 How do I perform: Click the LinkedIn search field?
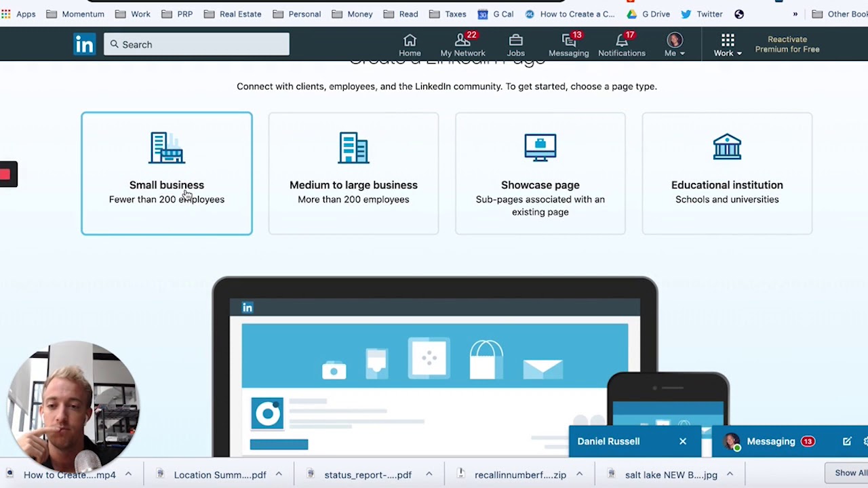click(x=197, y=45)
